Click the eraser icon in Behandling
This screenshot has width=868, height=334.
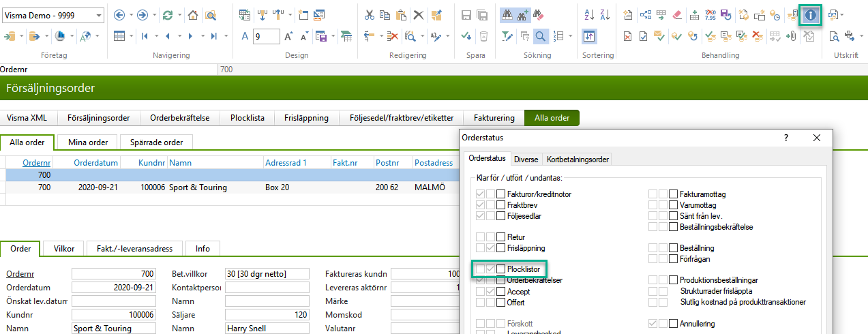pyautogui.click(x=677, y=15)
